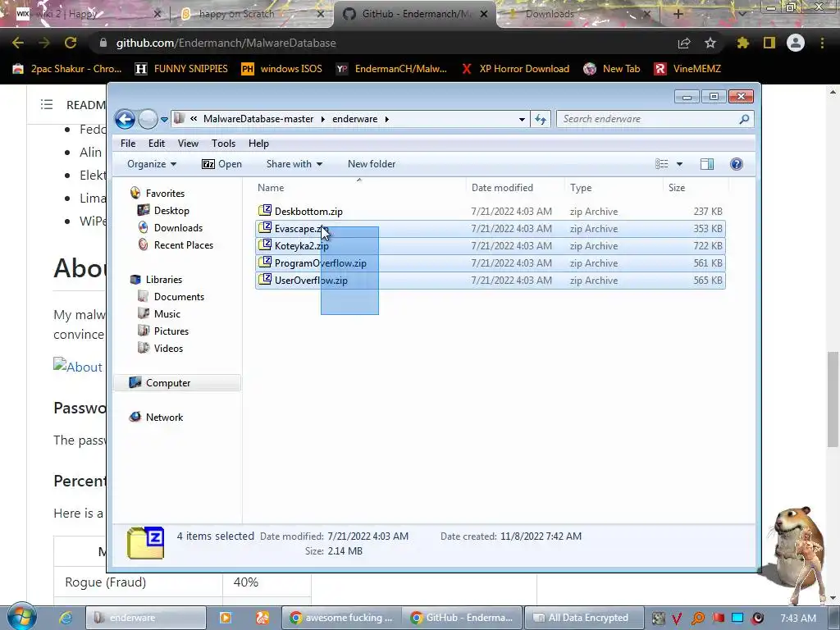Expand the Share with dropdown
This screenshot has height=630, width=840.
coord(294,164)
